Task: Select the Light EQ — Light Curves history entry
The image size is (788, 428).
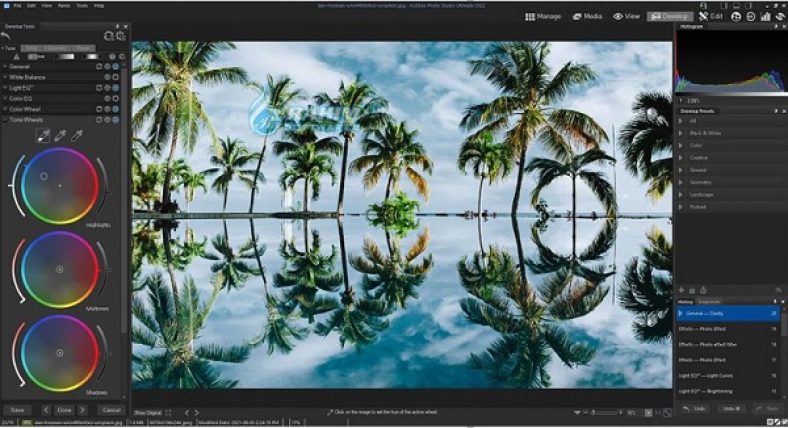Action: point(728,376)
